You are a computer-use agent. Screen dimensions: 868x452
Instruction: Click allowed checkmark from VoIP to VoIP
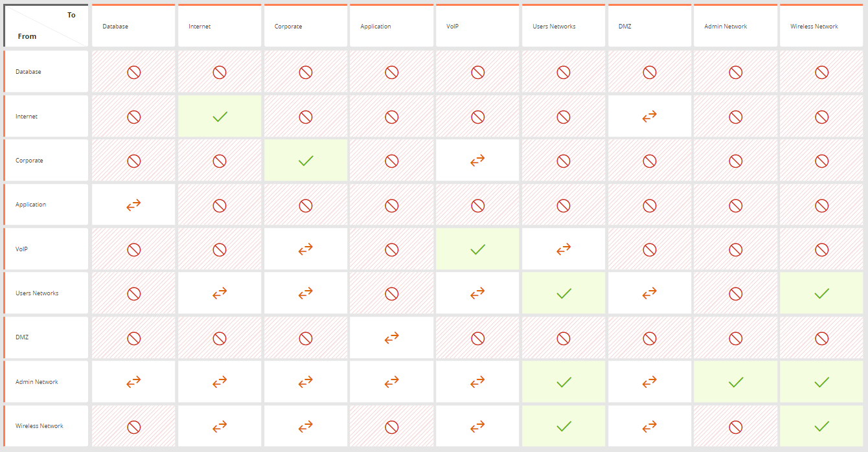(477, 249)
